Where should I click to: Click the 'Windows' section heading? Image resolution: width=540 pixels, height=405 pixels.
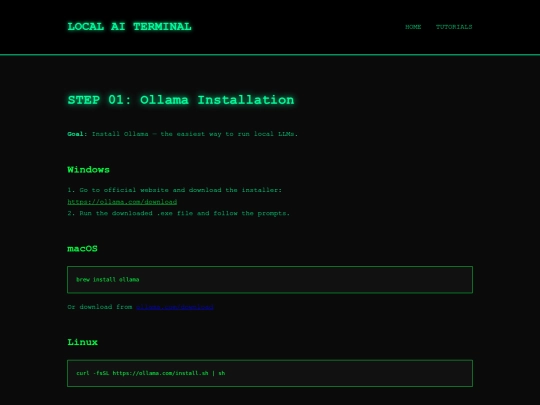point(89,170)
